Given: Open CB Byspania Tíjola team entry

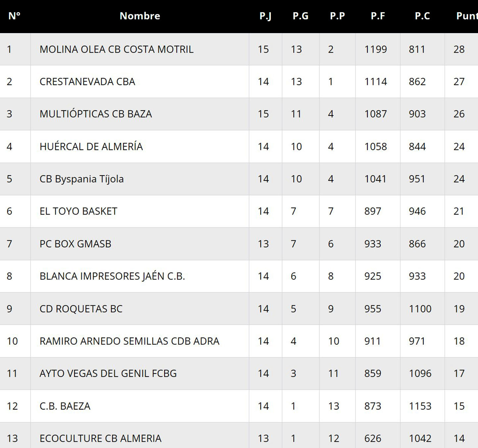Looking at the screenshot, I should [x=81, y=179].
